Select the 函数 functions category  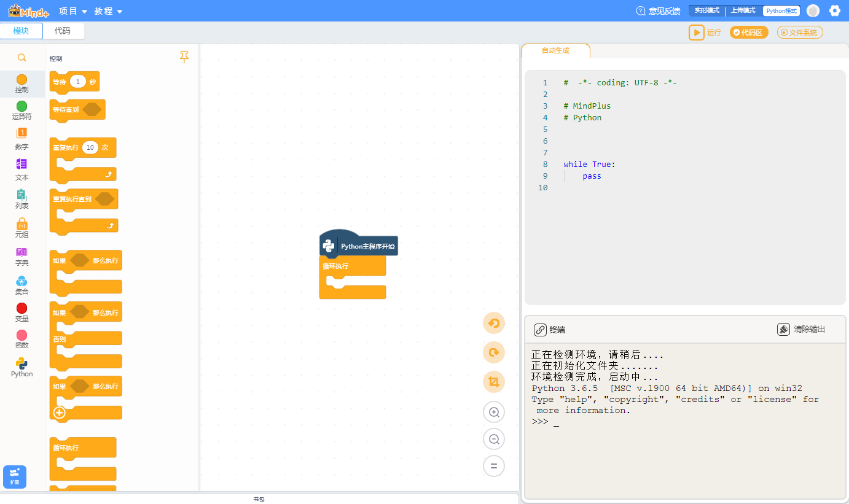pyautogui.click(x=22, y=339)
